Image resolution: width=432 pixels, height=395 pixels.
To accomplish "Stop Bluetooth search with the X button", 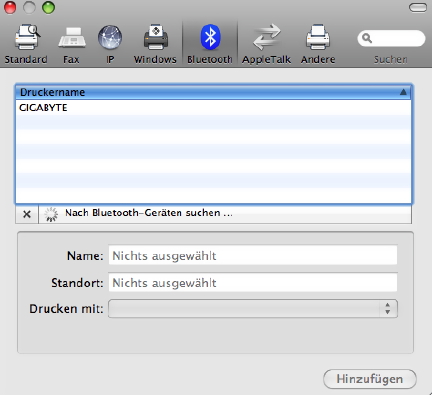I will (27, 214).
